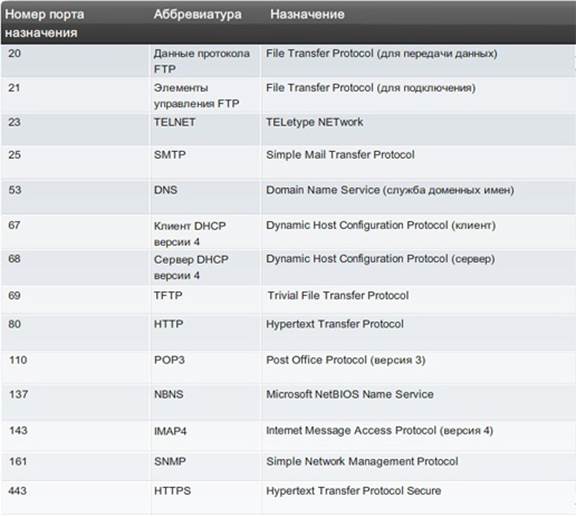
Task: Click the 'Назначение' column header
Action: pyautogui.click(x=307, y=14)
